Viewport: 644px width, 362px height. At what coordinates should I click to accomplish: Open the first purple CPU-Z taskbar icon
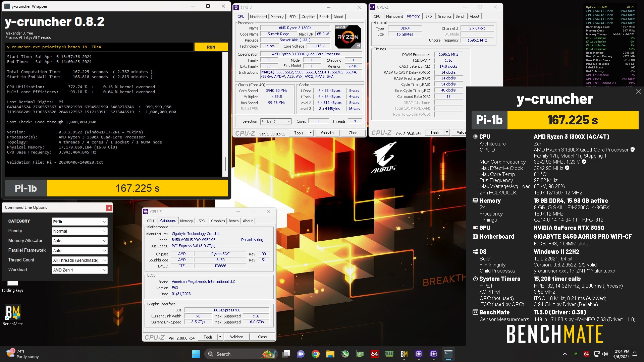pos(419,354)
